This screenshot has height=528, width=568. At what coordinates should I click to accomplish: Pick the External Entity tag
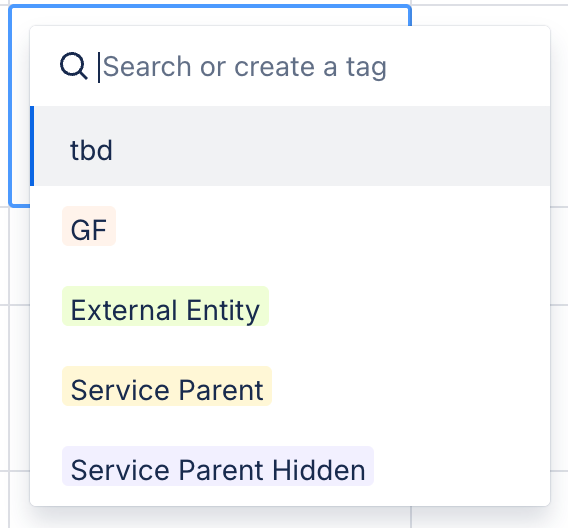[x=166, y=306]
